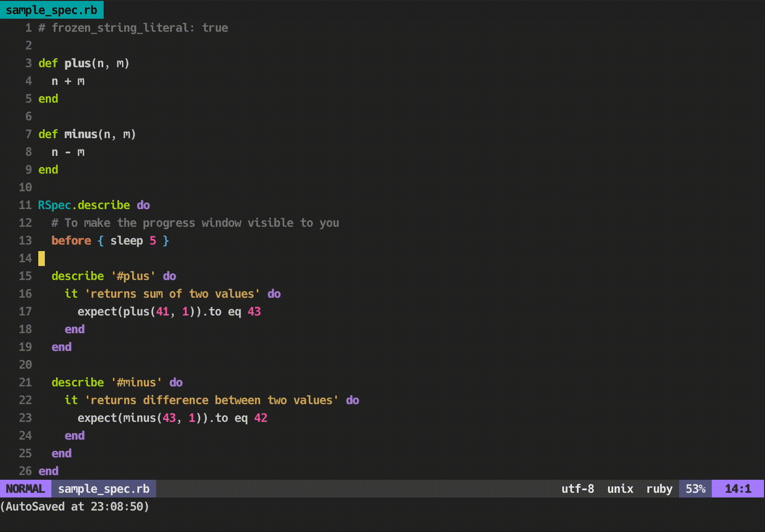765x532 pixels.
Task: Select the sample_spec.rb tab at top
Action: [51, 9]
